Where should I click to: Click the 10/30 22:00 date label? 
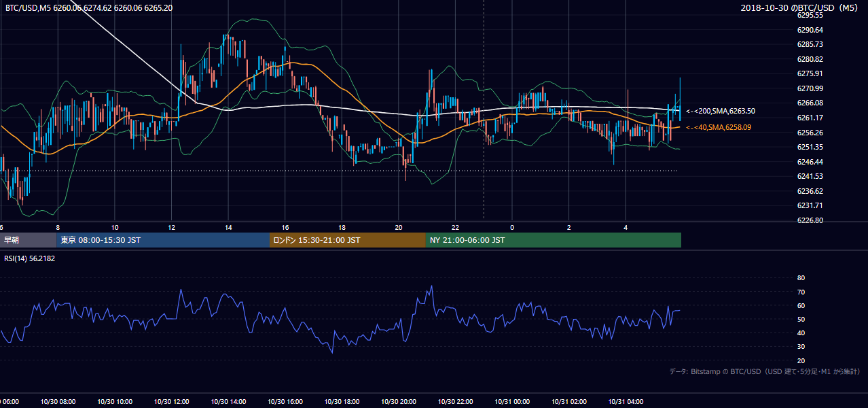click(455, 402)
